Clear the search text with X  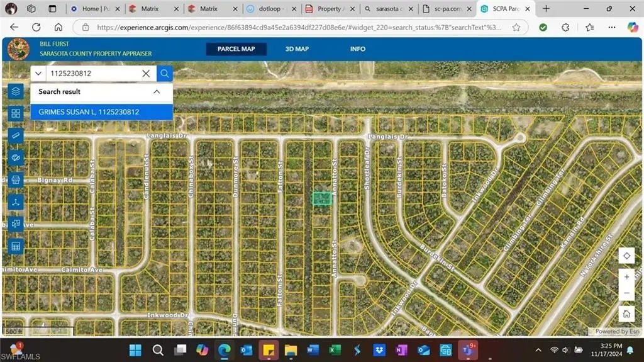(146, 74)
